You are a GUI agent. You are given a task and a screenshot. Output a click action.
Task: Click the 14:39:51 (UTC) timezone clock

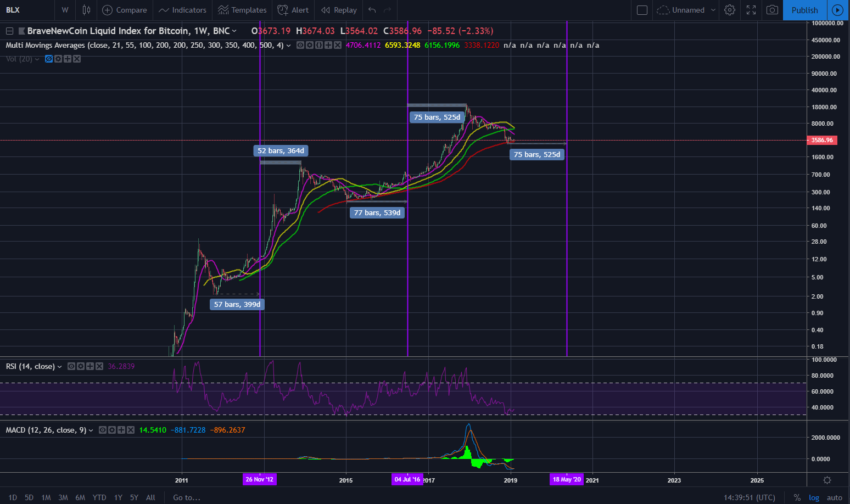tap(750, 497)
